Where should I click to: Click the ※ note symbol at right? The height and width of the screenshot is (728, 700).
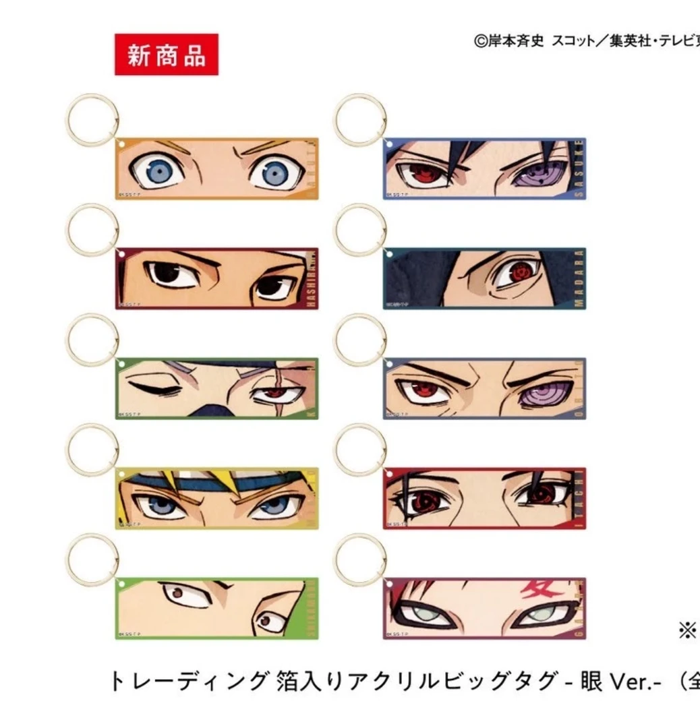(687, 630)
